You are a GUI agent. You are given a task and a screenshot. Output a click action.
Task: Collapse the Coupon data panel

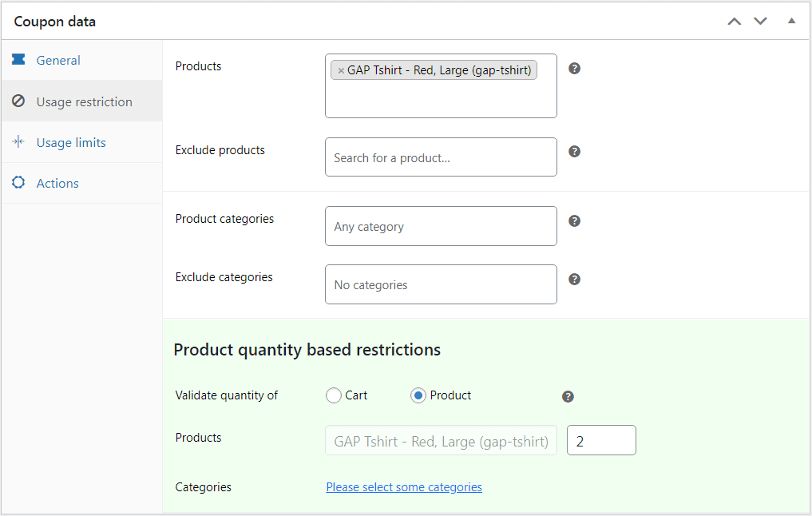[x=791, y=21]
